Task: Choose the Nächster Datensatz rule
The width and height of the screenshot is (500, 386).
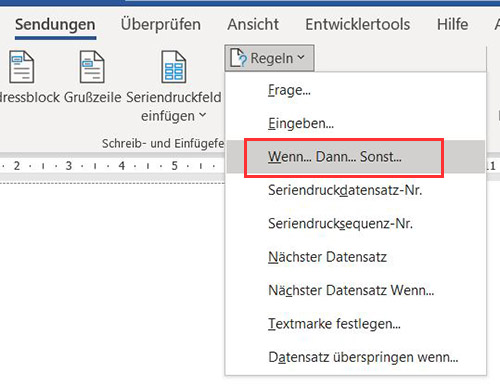Action: 356,257
